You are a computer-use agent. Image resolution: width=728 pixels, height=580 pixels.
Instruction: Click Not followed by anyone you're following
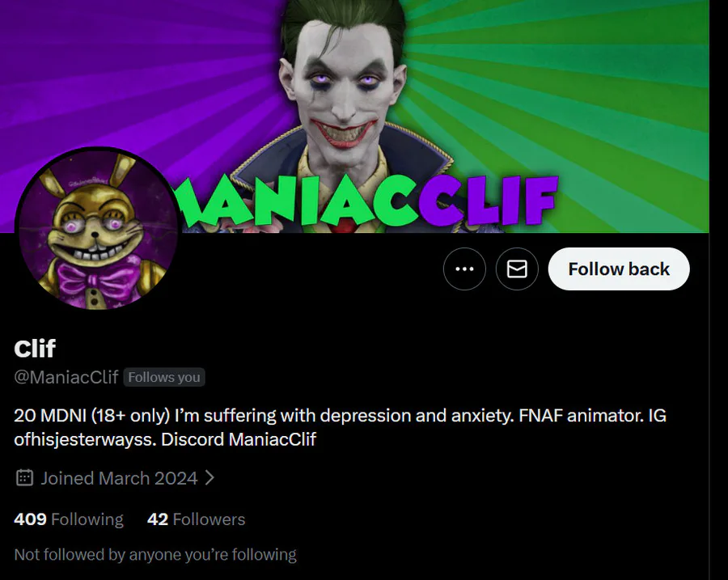point(155,555)
